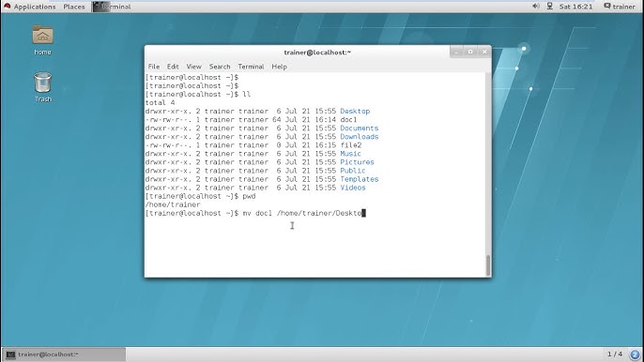Click the doc1 file name in listing
Viewport: 644px width, 362px height.
pyautogui.click(x=348, y=120)
